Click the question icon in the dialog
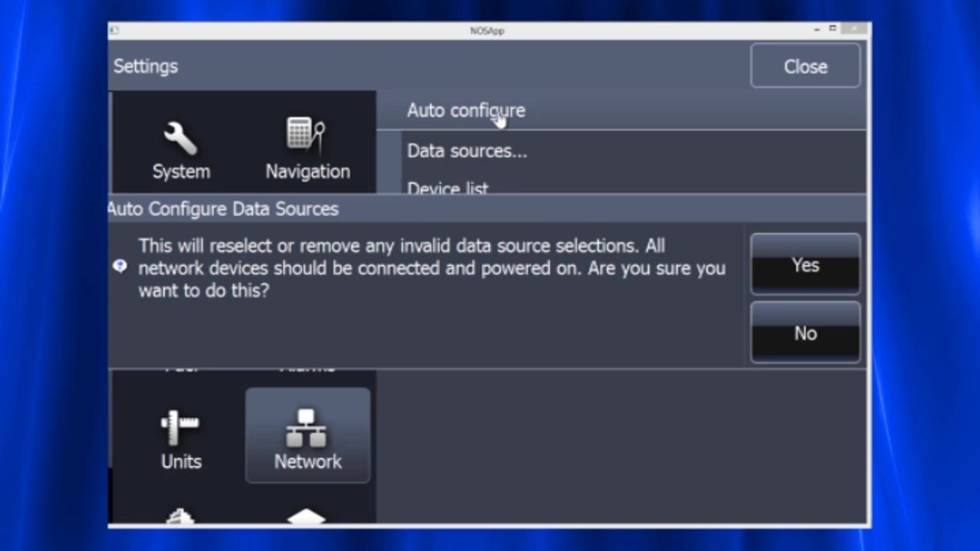Image resolution: width=980 pixels, height=551 pixels. [x=120, y=266]
